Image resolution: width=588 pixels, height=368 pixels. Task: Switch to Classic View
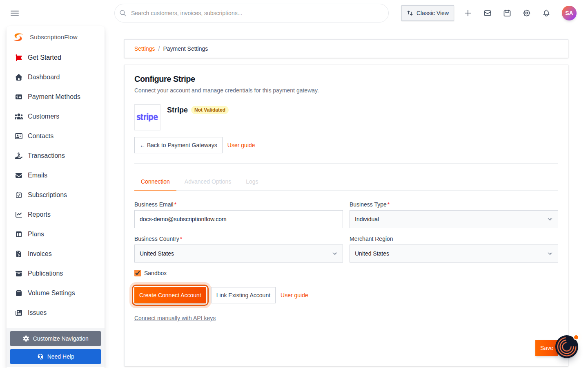pyautogui.click(x=428, y=13)
